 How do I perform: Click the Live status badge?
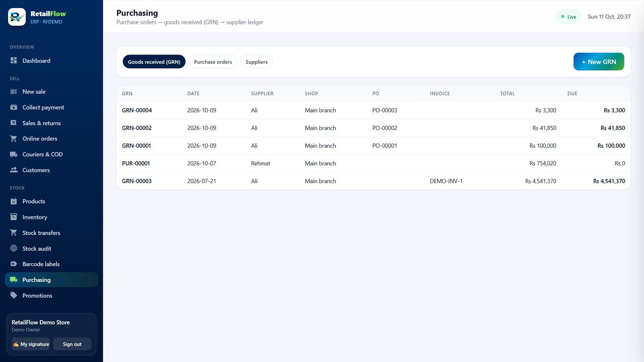point(568,17)
